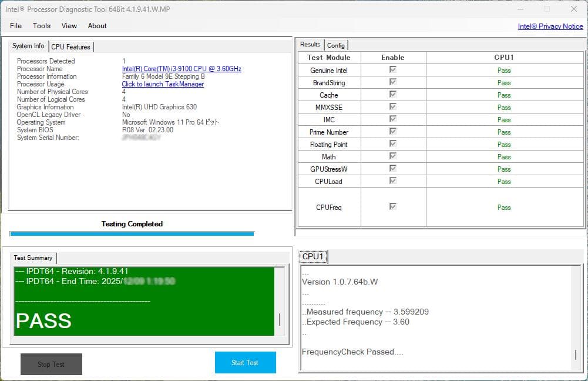Disable the Cache test checkbox
588x381 pixels.
(x=392, y=95)
